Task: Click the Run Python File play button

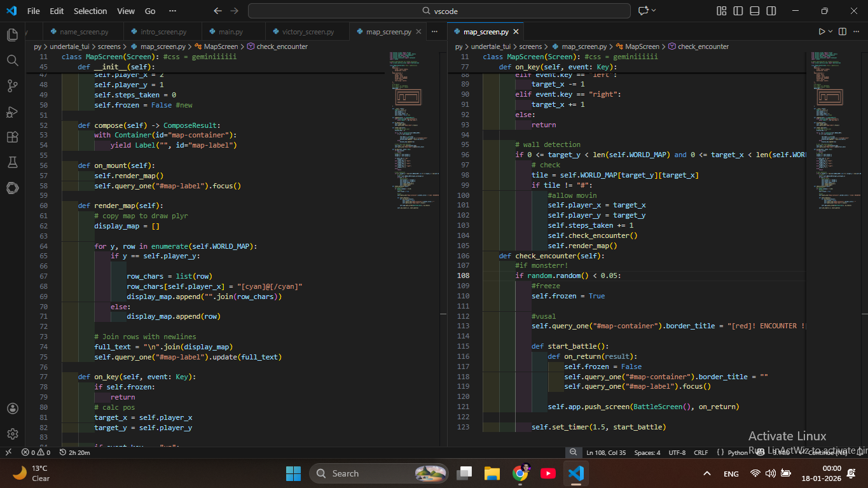Action: pos(822,31)
